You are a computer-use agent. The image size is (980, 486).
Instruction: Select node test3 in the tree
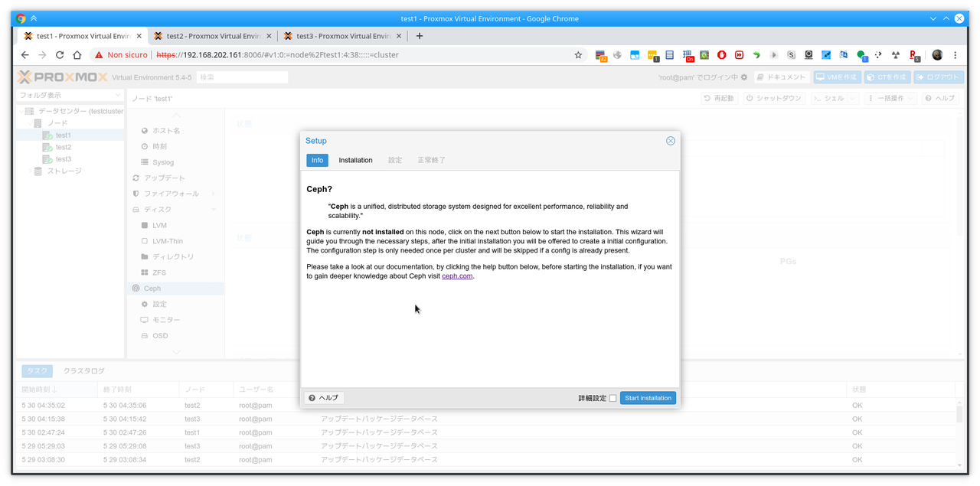coord(63,159)
